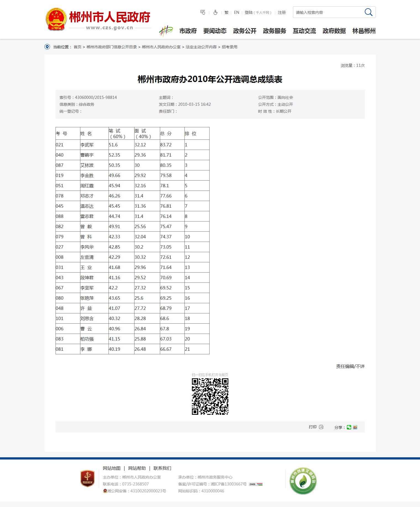Click the elderly-mode icon in top bar
Image resolution: width=420 pixels, height=507 pixels.
203,12
